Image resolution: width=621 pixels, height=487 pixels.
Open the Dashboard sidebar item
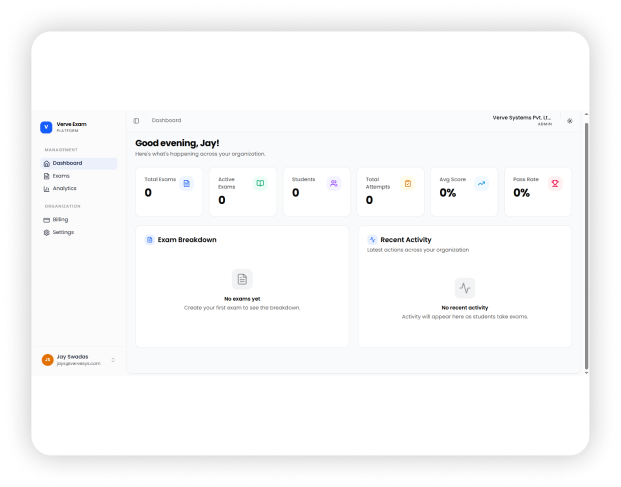(67, 163)
